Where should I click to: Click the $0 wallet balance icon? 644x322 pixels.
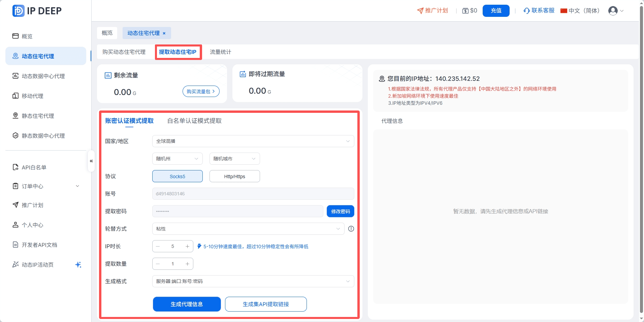pos(465,11)
